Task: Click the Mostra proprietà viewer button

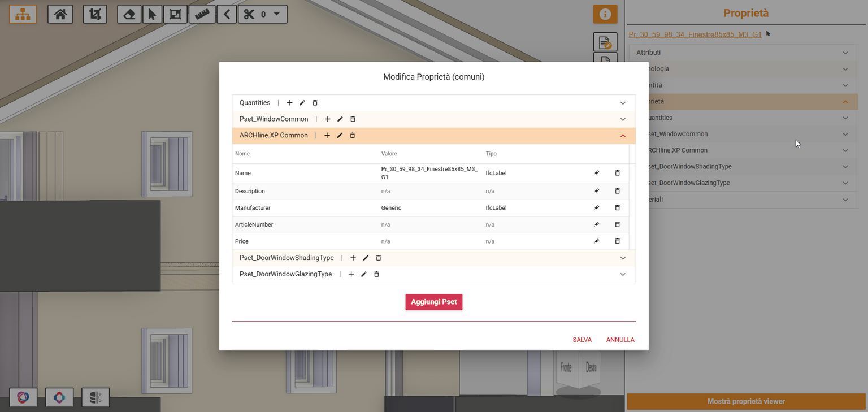Action: (746, 401)
